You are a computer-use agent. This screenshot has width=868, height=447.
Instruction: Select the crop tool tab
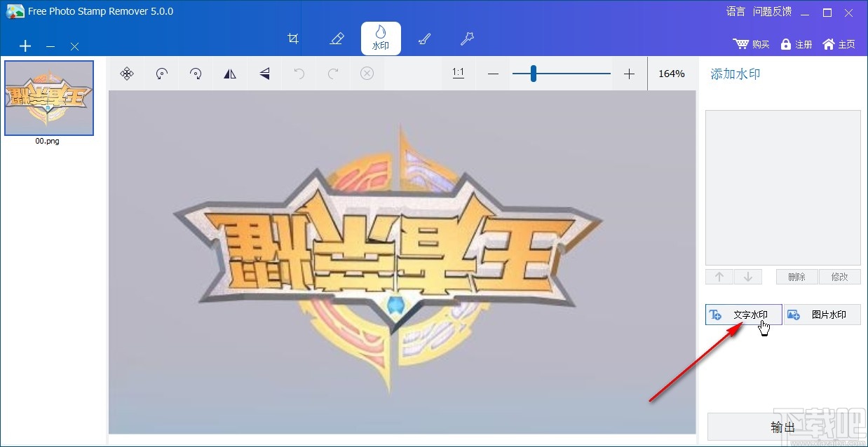pos(294,39)
